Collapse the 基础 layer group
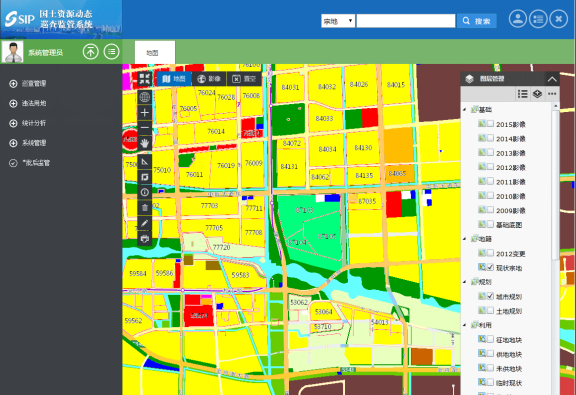Image resolution: width=576 pixels, height=395 pixels. 465,109
